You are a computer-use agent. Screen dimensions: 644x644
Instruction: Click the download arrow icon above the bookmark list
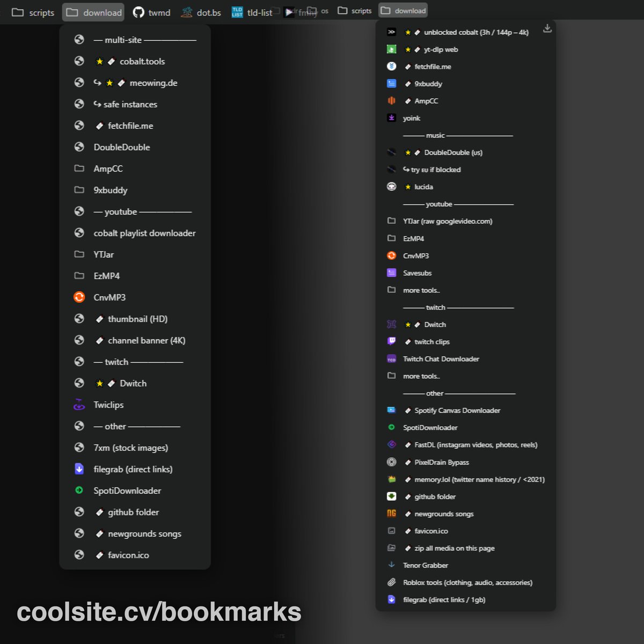547,28
